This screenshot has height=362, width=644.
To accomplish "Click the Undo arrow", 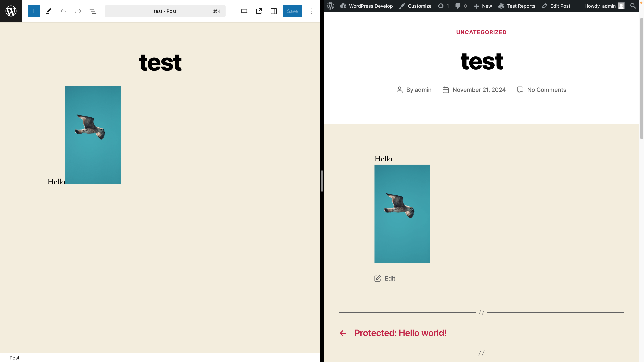I will coord(64,11).
